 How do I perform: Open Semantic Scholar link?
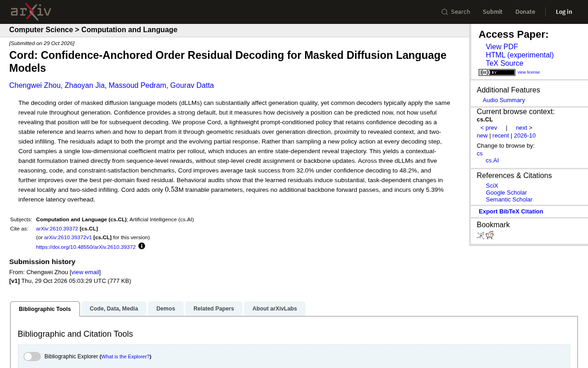tap(509, 200)
